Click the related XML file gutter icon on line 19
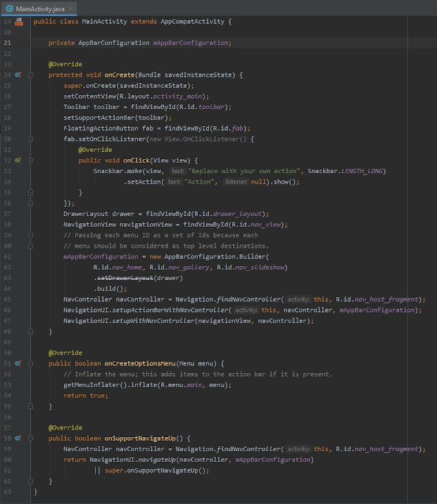The height and width of the screenshot is (504, 437). tap(18, 22)
